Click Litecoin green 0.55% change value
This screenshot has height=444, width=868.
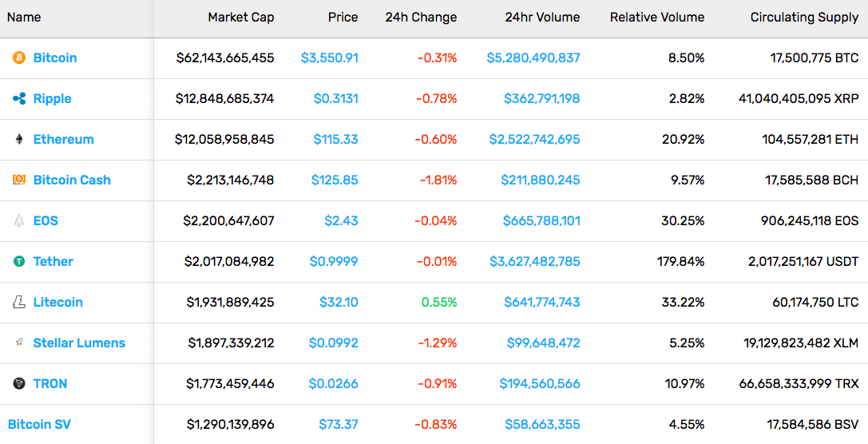pos(439,302)
